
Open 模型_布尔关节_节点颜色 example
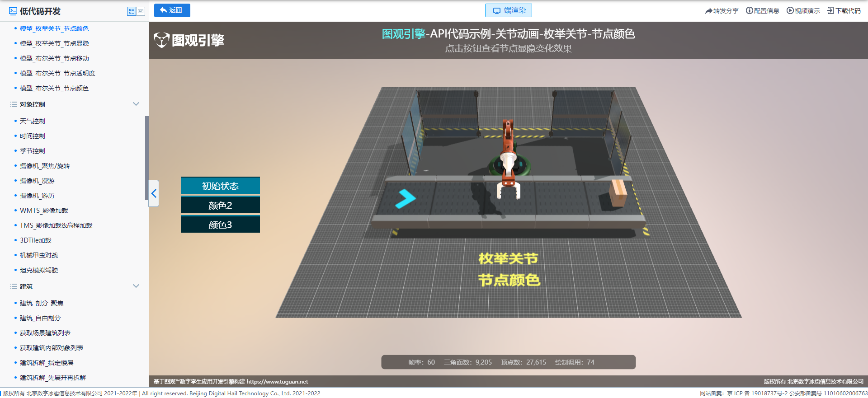(x=54, y=88)
